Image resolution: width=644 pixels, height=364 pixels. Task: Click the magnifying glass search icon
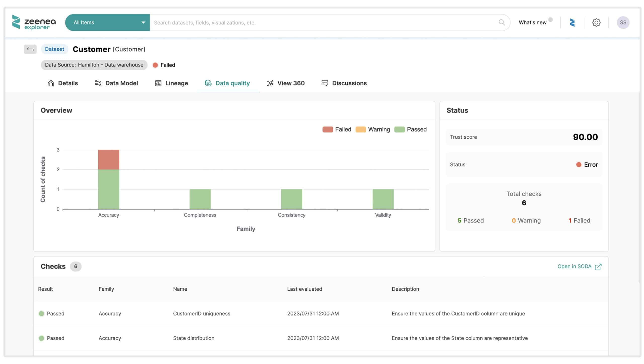(x=502, y=23)
